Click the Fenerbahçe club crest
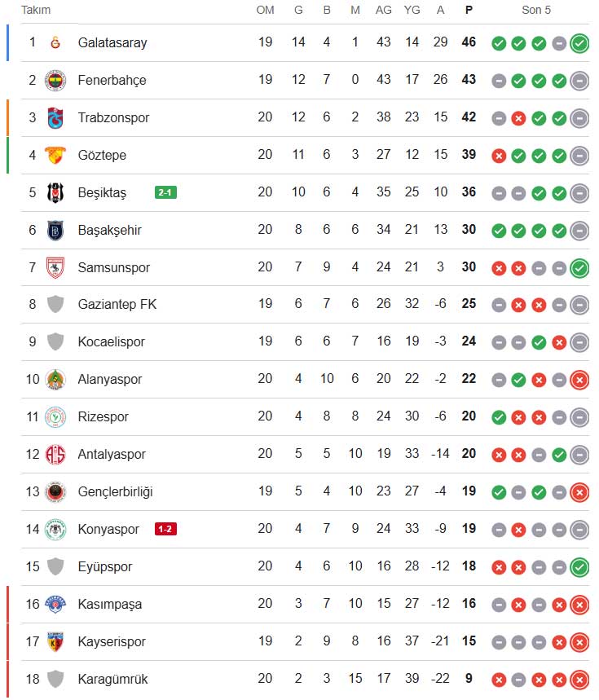 pos(55,80)
